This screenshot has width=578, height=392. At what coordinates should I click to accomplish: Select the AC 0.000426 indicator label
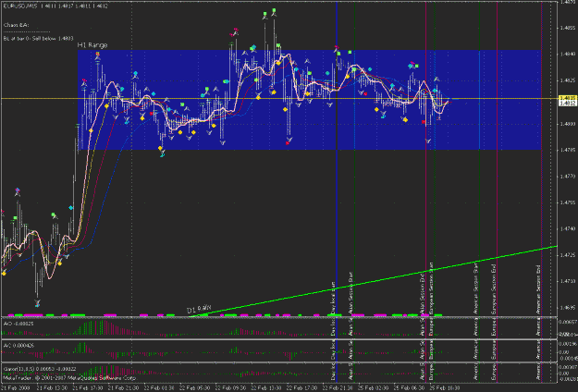(x=18, y=346)
